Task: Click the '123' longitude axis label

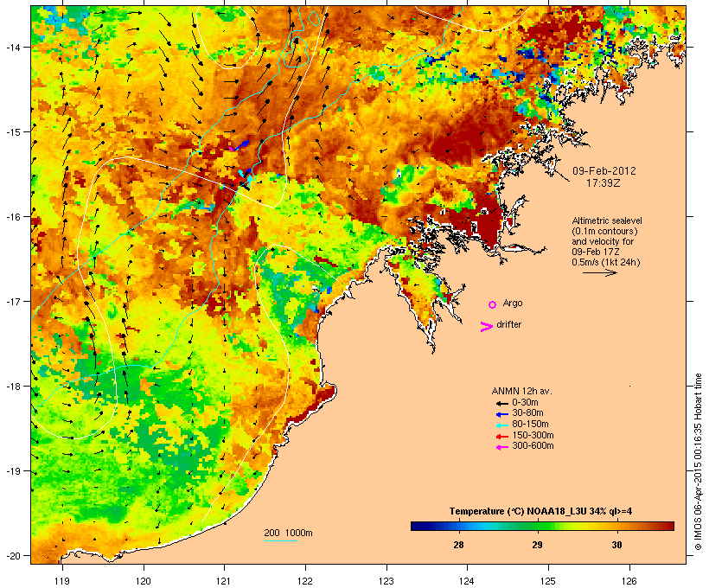Action: point(386,581)
